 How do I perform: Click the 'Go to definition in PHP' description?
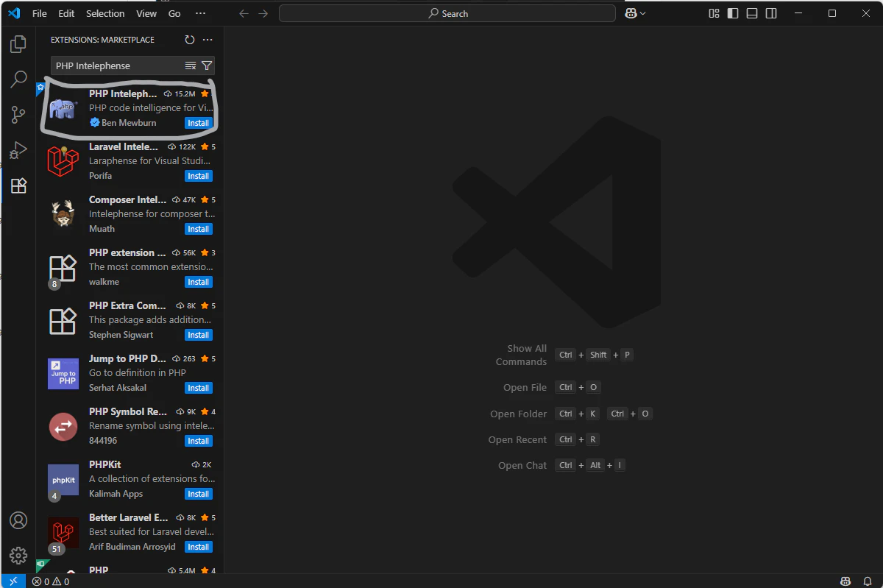pos(138,372)
